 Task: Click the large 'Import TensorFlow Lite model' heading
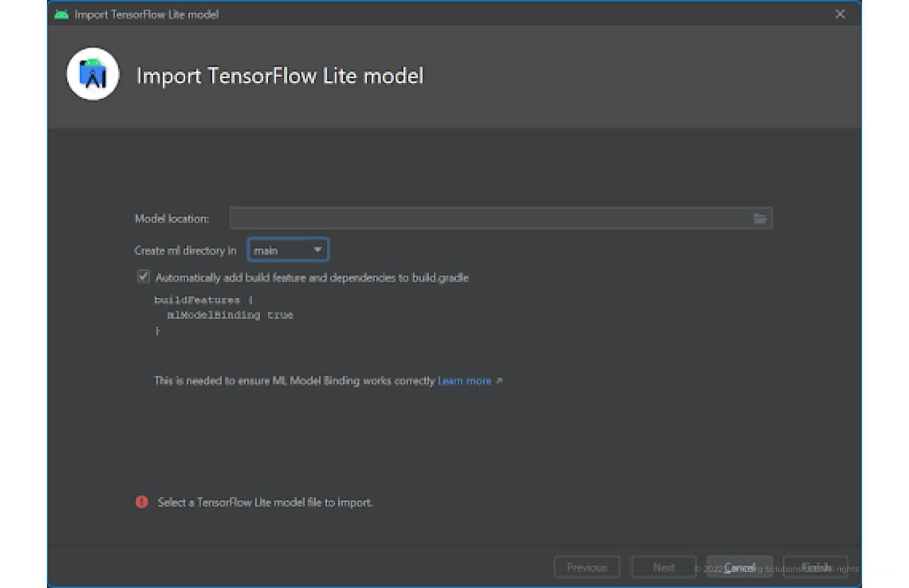(280, 76)
